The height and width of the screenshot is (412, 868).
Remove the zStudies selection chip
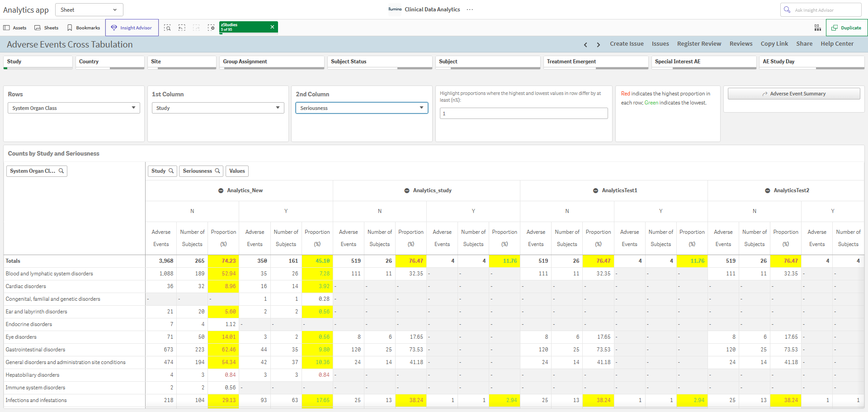click(x=272, y=27)
